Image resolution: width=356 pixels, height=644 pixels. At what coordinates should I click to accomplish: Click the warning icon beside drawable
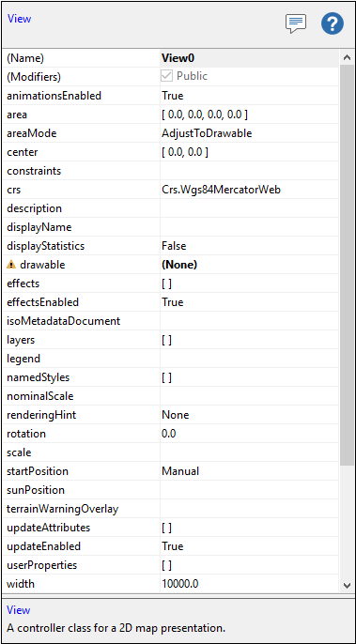11,265
